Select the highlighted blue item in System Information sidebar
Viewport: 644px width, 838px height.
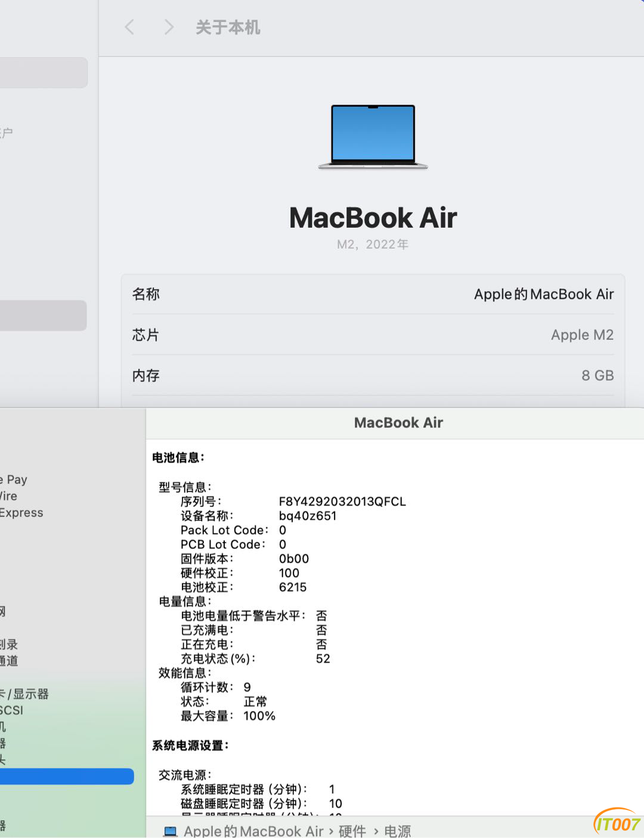pyautogui.click(x=67, y=776)
